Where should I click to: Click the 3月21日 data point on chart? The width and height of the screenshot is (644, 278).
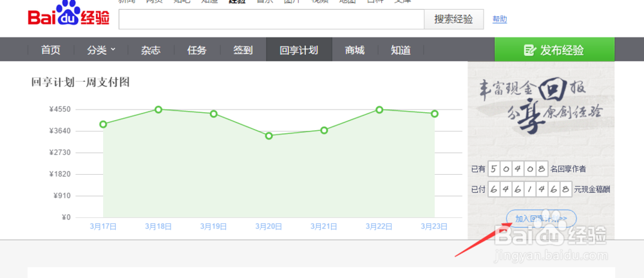point(324,130)
